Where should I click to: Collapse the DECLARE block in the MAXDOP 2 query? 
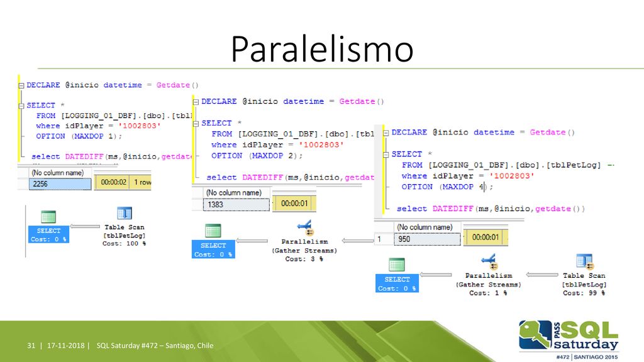tap(196, 102)
